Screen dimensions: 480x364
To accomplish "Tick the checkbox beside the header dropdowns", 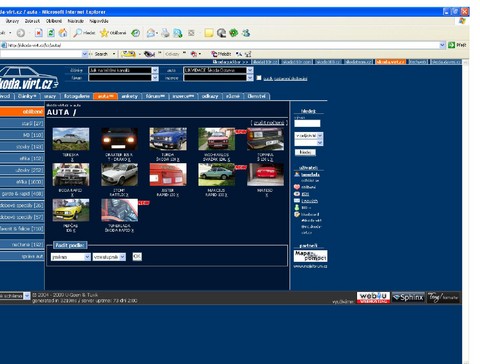I will pyautogui.click(x=259, y=78).
